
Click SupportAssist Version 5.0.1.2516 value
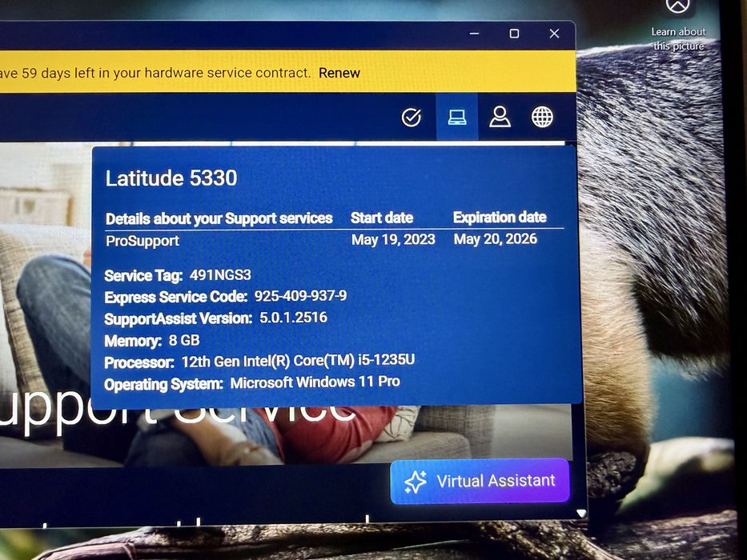pyautogui.click(x=293, y=318)
